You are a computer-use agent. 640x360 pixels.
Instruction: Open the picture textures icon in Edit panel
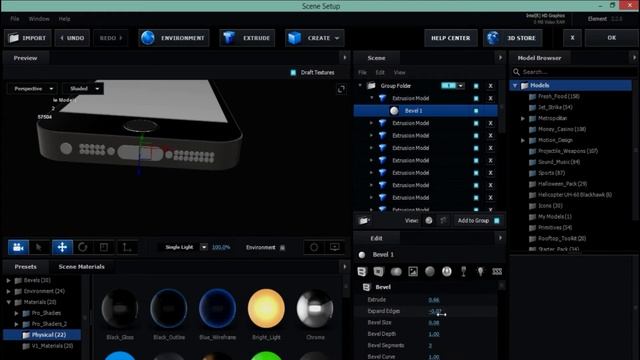pos(413,271)
